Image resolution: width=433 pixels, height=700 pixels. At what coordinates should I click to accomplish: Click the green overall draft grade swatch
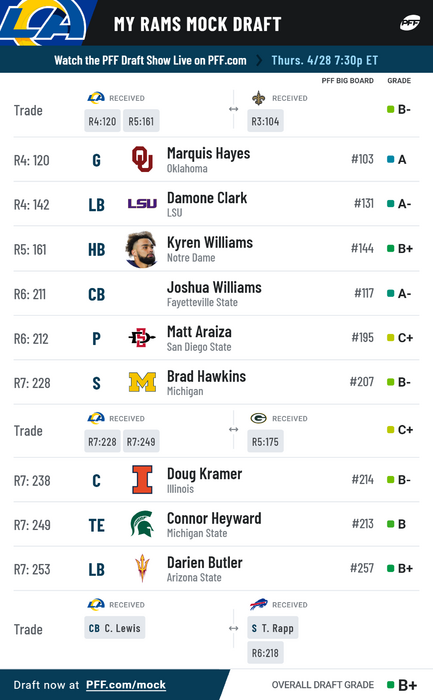click(x=391, y=685)
